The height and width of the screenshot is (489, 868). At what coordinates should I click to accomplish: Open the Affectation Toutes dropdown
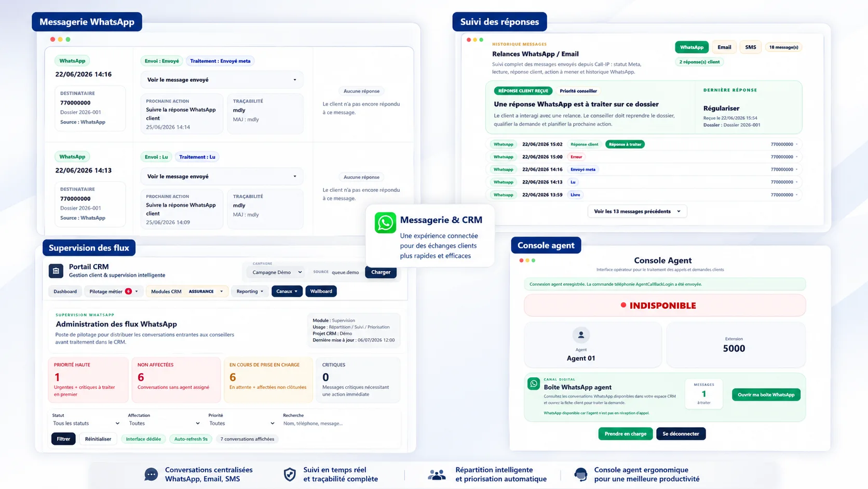[164, 424]
